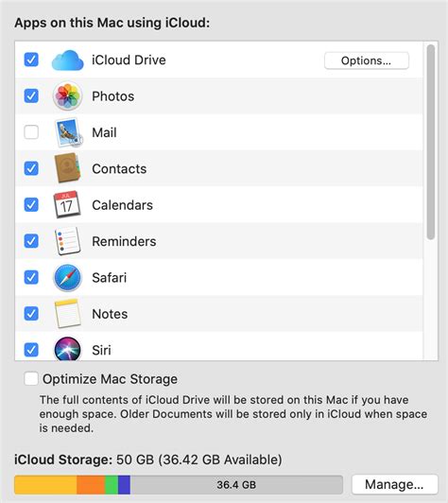This screenshot has width=448, height=503.
Task: Uncheck the Reminders checkbox
Action: [31, 241]
